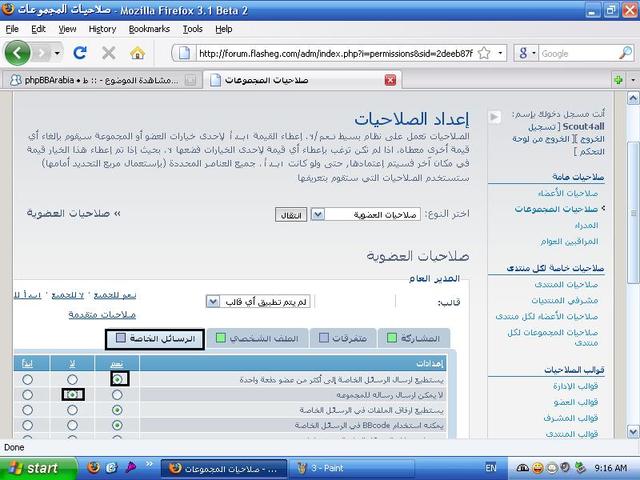Click the EN language indicator
The width and height of the screenshot is (640, 480).
point(491,468)
